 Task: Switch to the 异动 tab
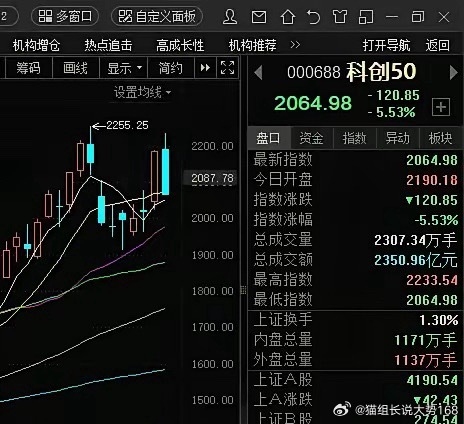397,138
